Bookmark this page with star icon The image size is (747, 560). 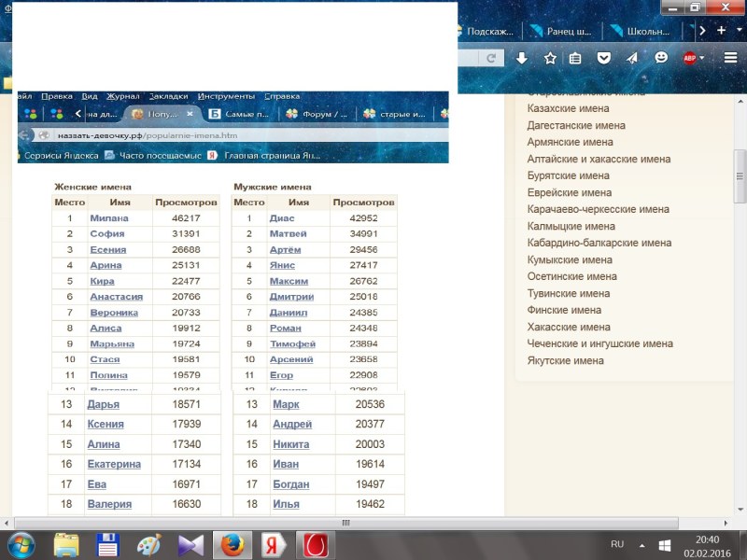[550, 58]
